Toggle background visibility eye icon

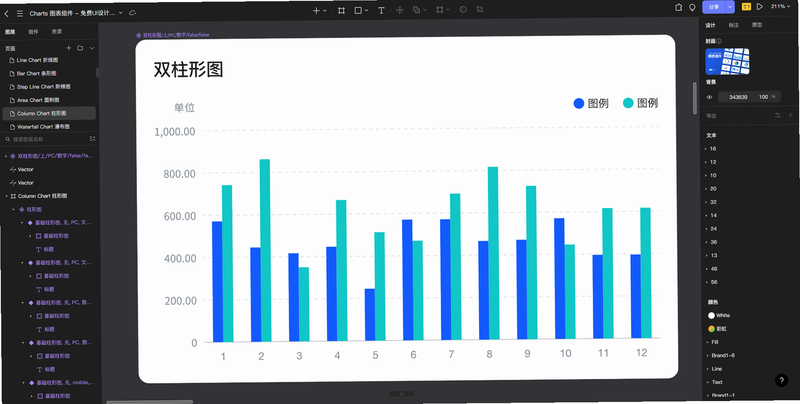pyautogui.click(x=709, y=97)
